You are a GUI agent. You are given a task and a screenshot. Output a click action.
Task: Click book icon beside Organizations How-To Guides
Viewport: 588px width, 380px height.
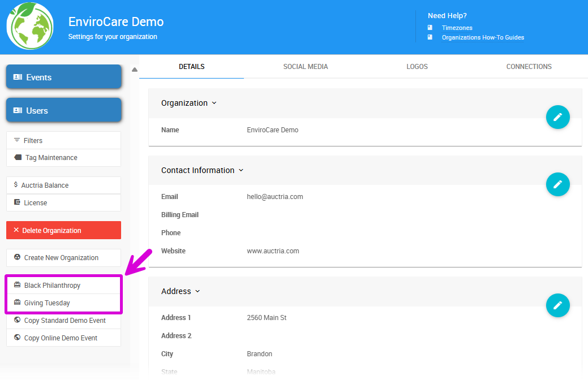(430, 37)
